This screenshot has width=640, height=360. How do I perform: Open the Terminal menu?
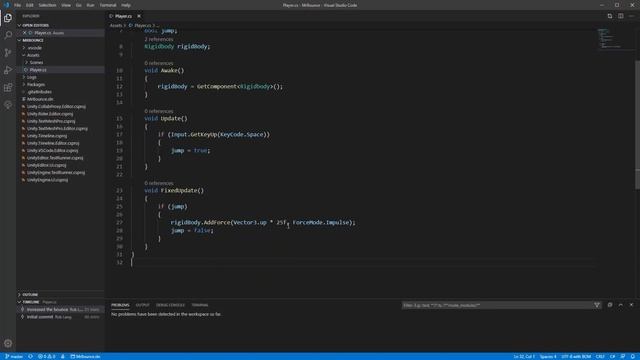tap(108, 5)
